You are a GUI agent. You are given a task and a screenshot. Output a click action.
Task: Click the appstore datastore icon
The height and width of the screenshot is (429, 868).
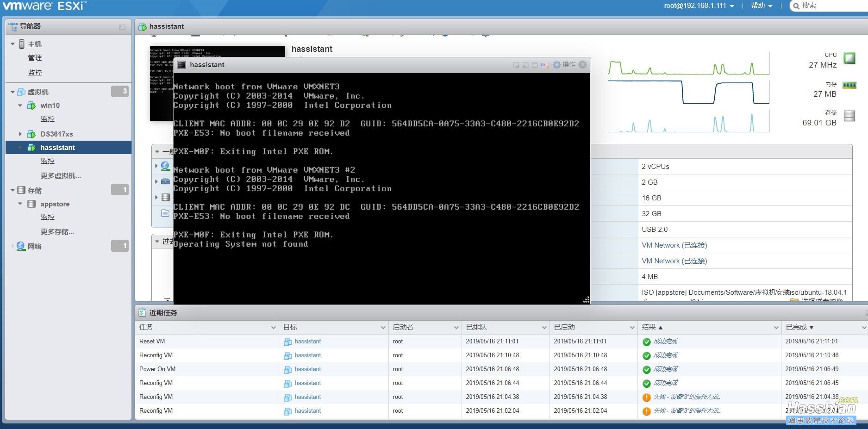31,204
